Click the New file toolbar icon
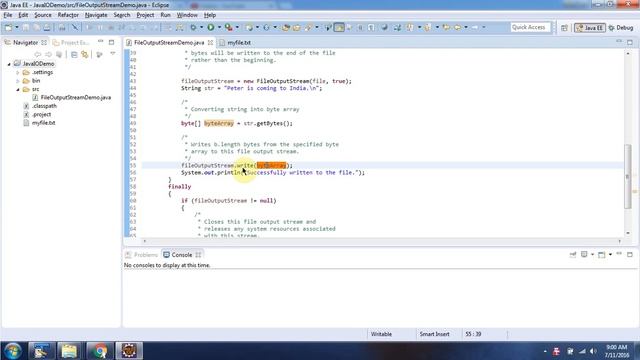 (8, 27)
